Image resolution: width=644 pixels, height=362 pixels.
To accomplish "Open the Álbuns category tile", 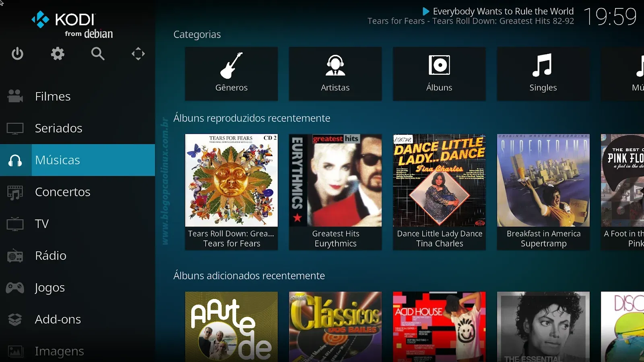I will tap(439, 74).
